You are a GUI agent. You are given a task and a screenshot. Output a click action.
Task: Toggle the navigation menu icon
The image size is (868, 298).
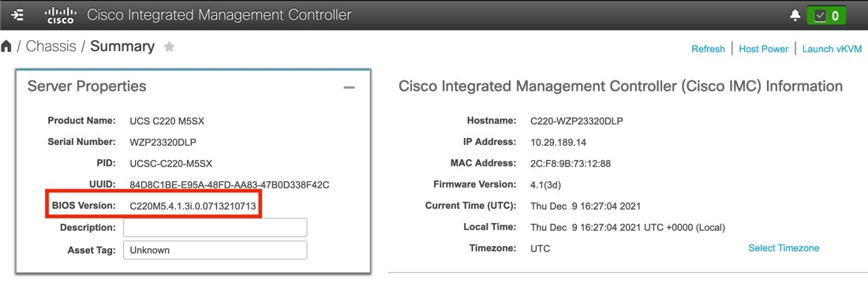click(x=17, y=15)
